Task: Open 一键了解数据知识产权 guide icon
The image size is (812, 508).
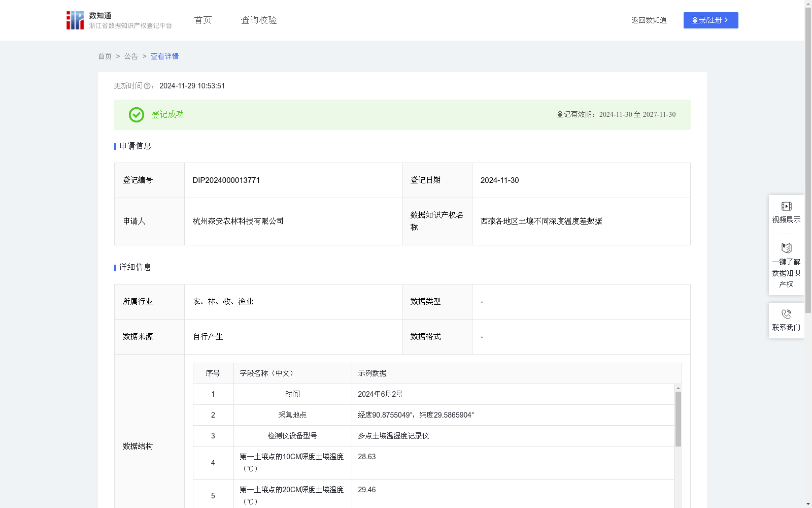Action: click(786, 248)
